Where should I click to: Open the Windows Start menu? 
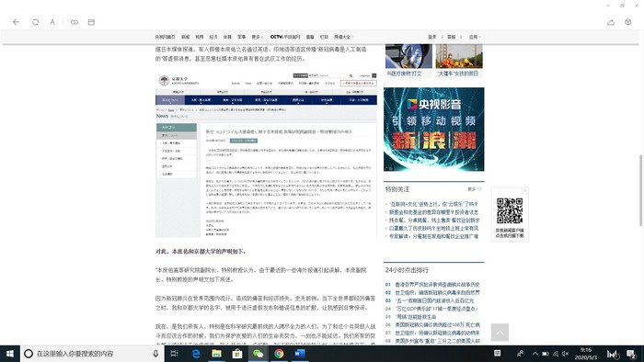click(x=10, y=354)
